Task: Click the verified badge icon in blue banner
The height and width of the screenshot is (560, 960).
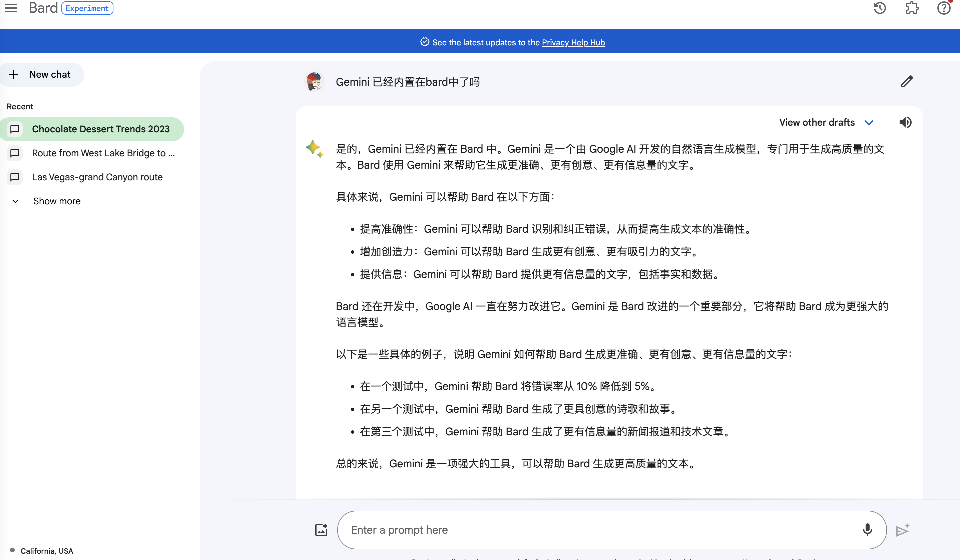Action: 424,42
